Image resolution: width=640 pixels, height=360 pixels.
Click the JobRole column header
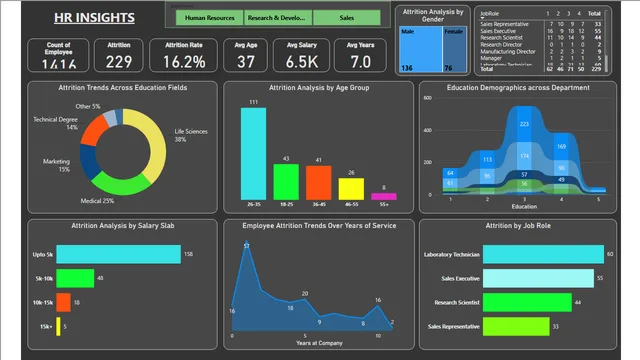489,13
